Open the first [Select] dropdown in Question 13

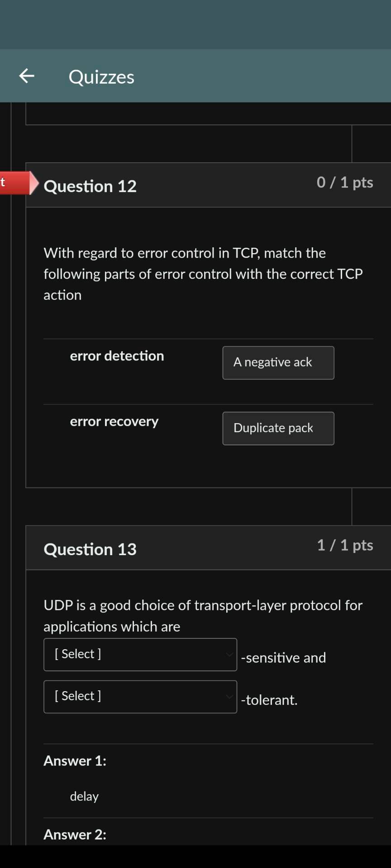(140, 654)
